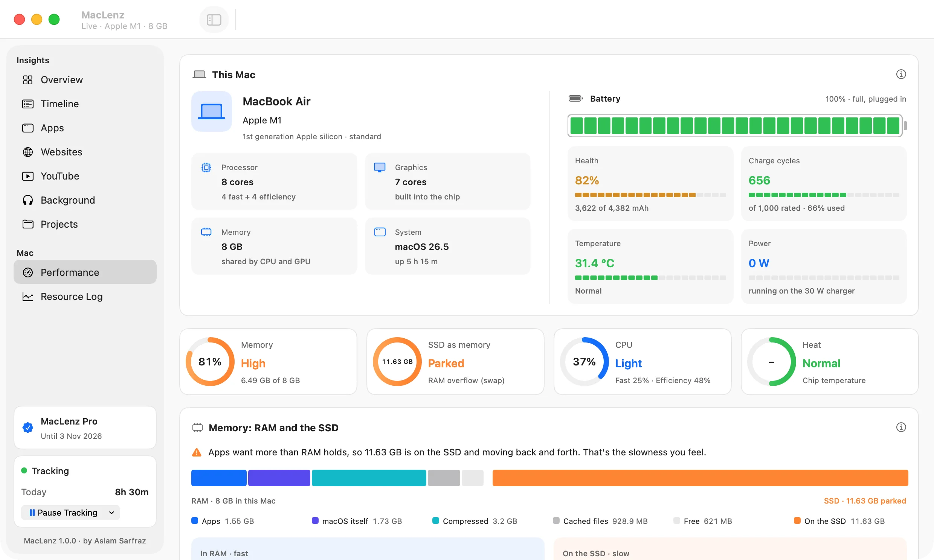Click the MacLenz Pro license card
The width and height of the screenshot is (934, 560).
click(x=85, y=428)
